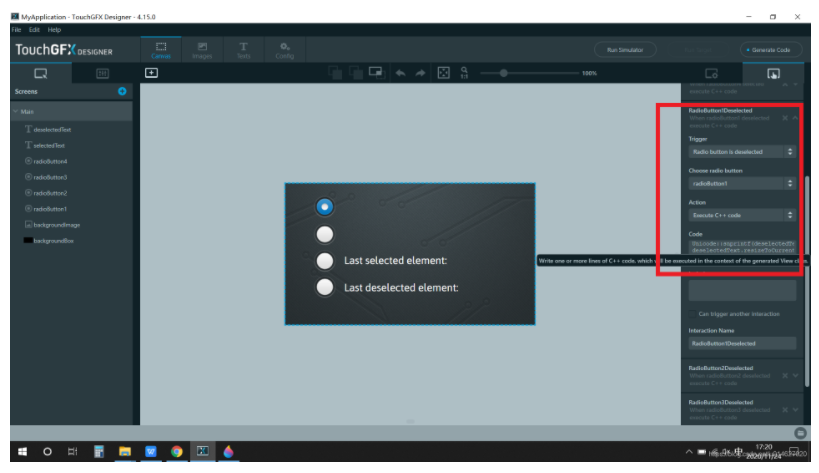819x473 pixels.
Task: Click the fit-to-screen zoom icon
Action: pyautogui.click(x=443, y=73)
